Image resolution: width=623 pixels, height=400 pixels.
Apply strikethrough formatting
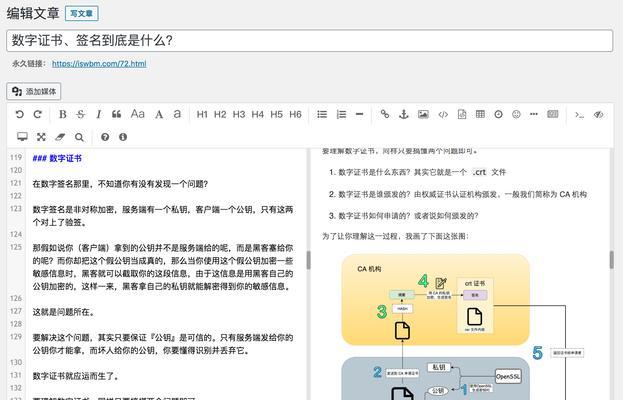pyautogui.click(x=81, y=114)
